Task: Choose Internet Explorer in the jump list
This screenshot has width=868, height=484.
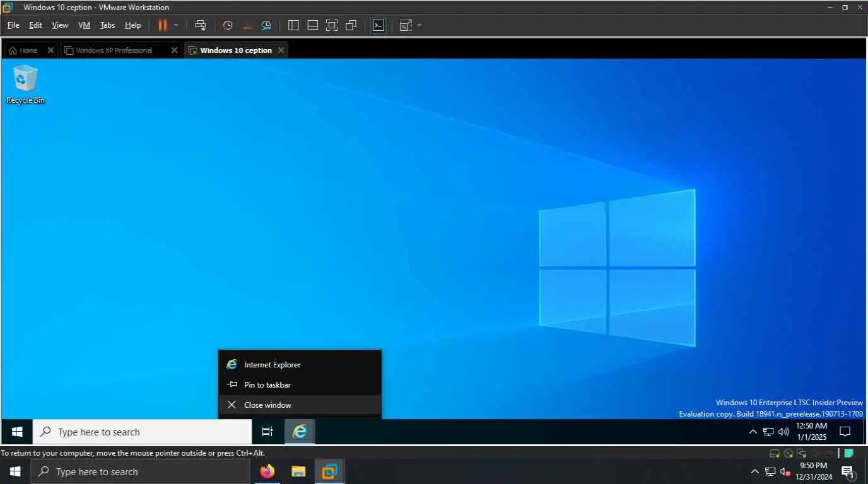Action: [300, 364]
